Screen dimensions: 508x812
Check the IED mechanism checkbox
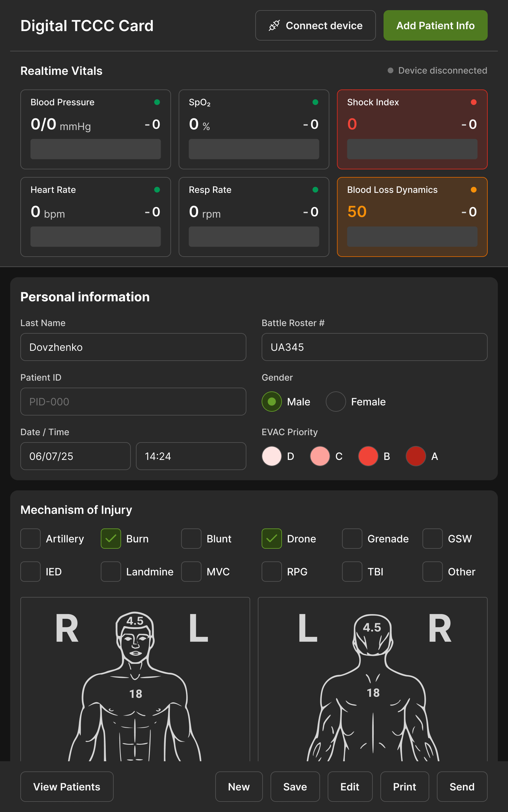30,572
